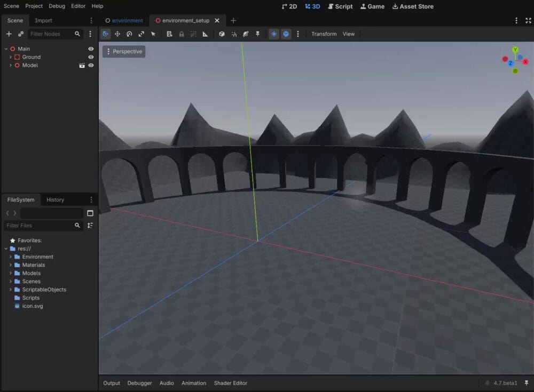Expand the Environment folder
534x392 pixels.
point(11,257)
